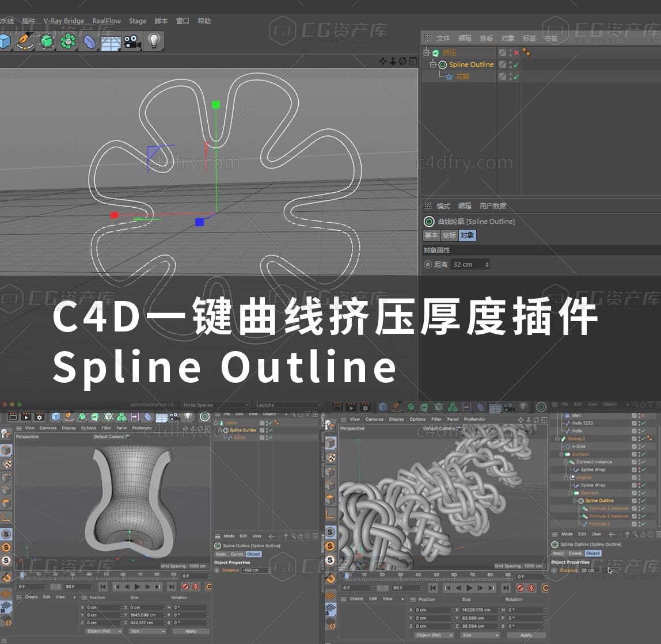Screen dimensions: 661x644
Task: Open the MoGraph Cloner icon in top toolbar
Action: coord(68,41)
